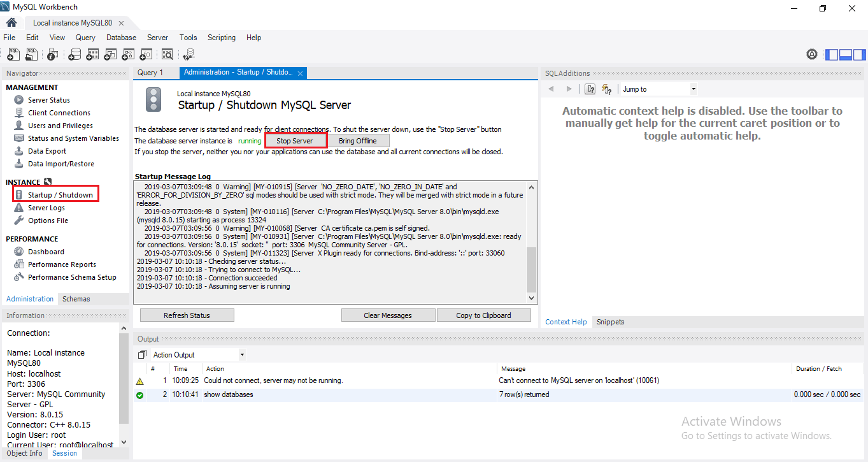Click the INSTANCE wrench icon
The image size is (868, 462).
click(x=47, y=182)
